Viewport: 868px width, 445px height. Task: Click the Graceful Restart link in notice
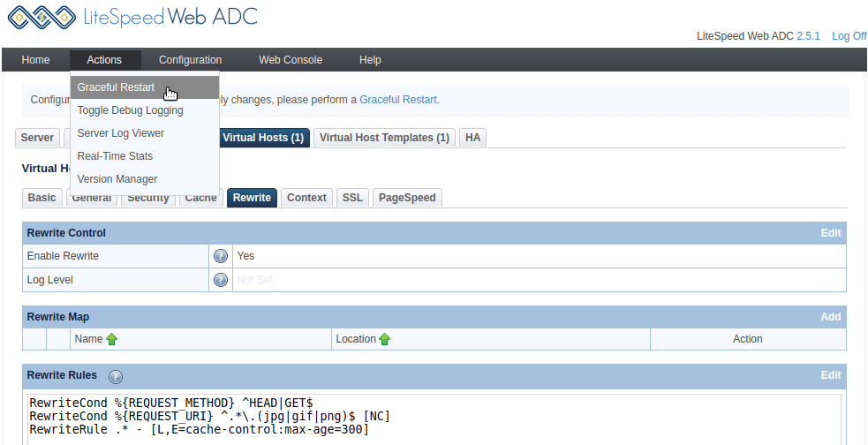click(398, 100)
